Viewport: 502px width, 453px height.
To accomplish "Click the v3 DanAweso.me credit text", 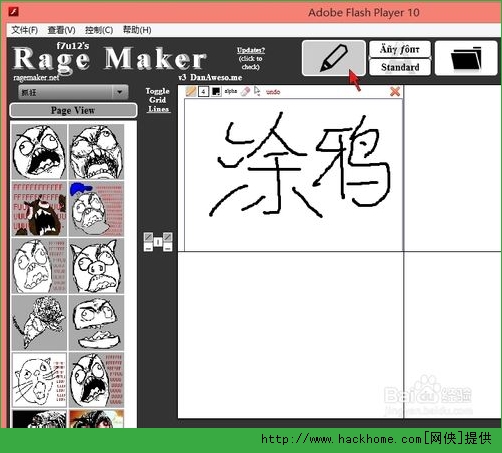I will [x=210, y=78].
